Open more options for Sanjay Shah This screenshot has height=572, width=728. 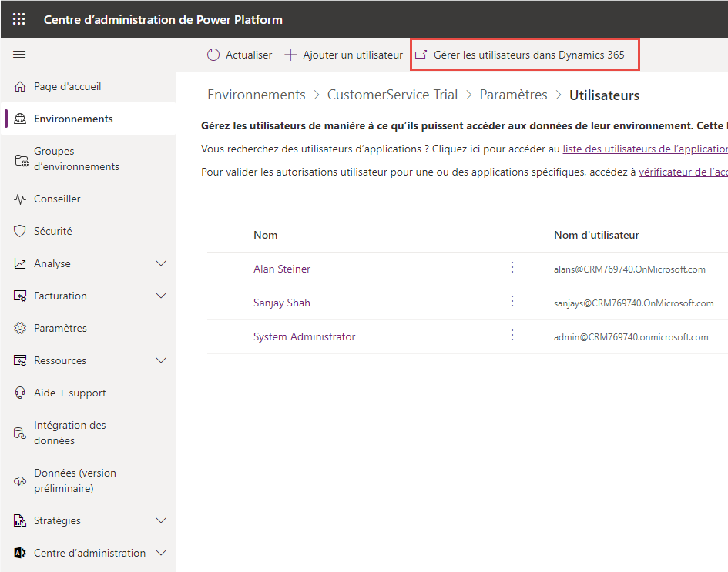[x=512, y=301]
